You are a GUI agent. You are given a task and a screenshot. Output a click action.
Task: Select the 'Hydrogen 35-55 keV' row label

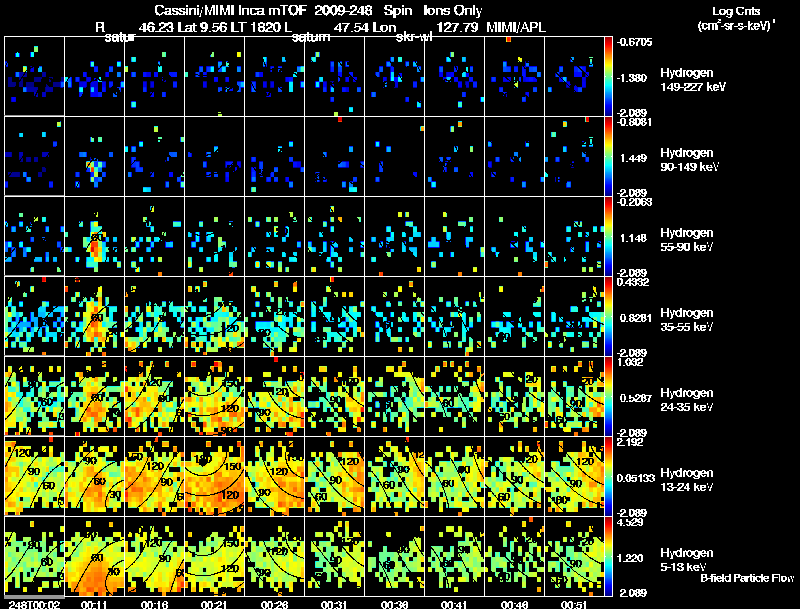coord(687,320)
